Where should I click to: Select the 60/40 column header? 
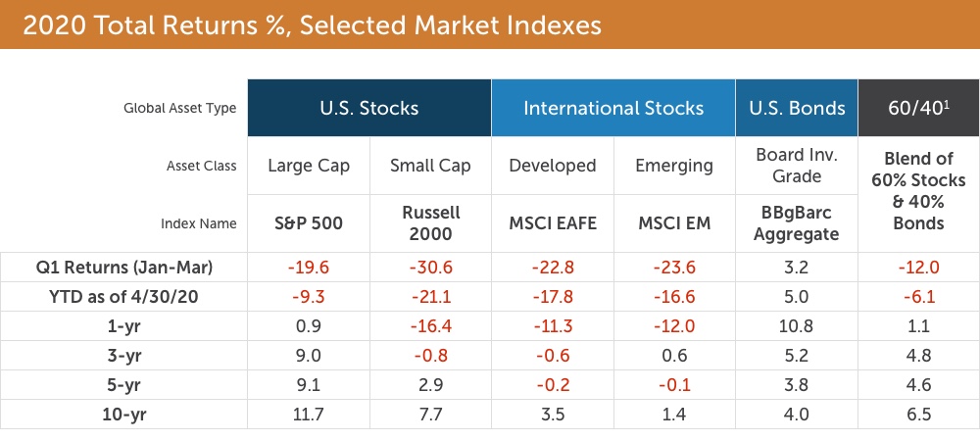[x=917, y=108]
